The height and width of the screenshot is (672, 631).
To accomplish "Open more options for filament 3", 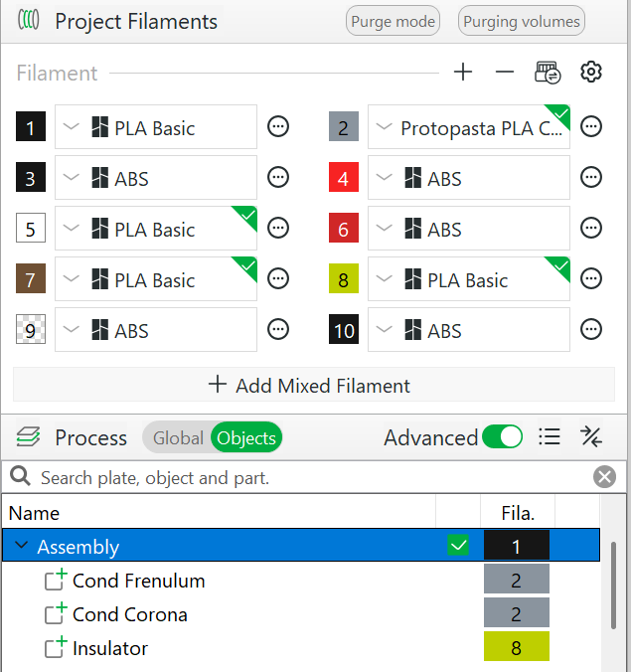I will [278, 177].
